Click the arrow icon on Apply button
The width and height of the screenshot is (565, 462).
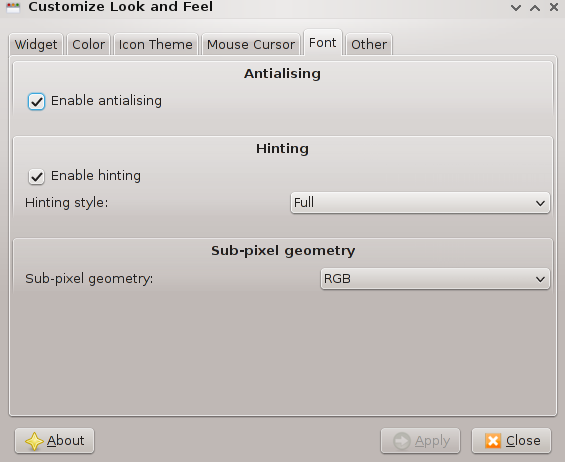pyautogui.click(x=402, y=441)
